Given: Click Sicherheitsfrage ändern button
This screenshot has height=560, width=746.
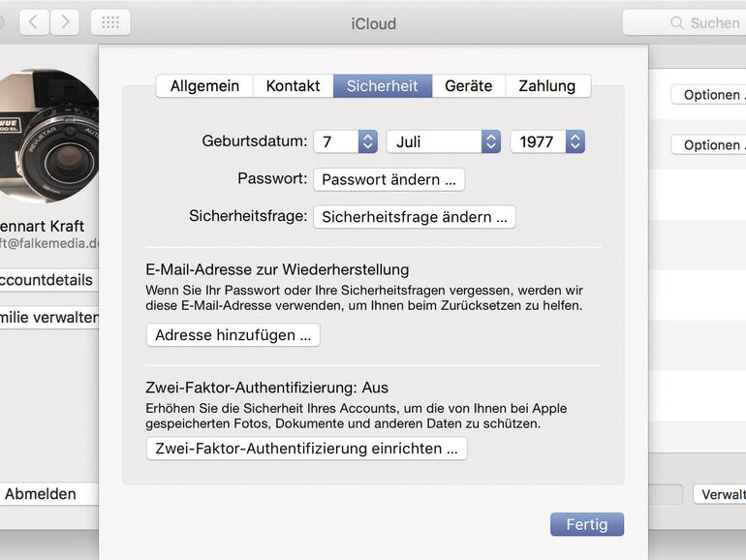Looking at the screenshot, I should [x=415, y=217].
